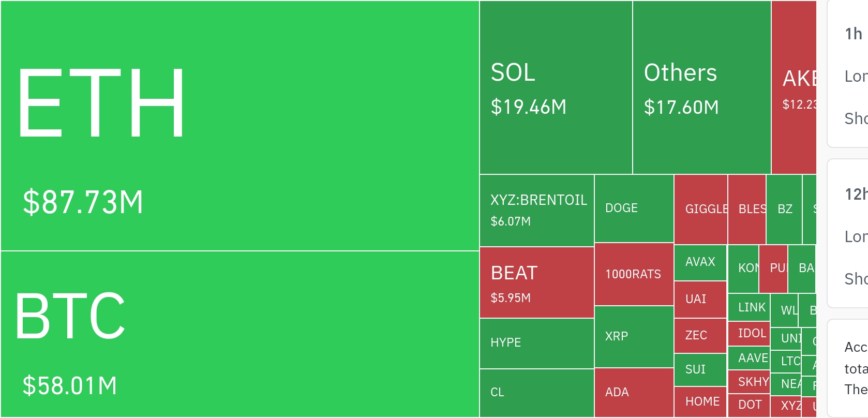The height and width of the screenshot is (418, 868).
Task: Select the BEAT $5.95M tile
Action: tap(537, 282)
